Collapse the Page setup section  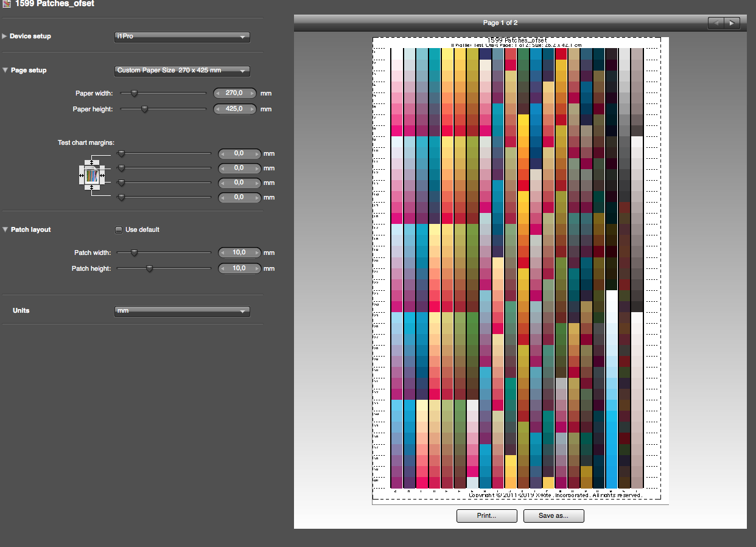click(5, 70)
